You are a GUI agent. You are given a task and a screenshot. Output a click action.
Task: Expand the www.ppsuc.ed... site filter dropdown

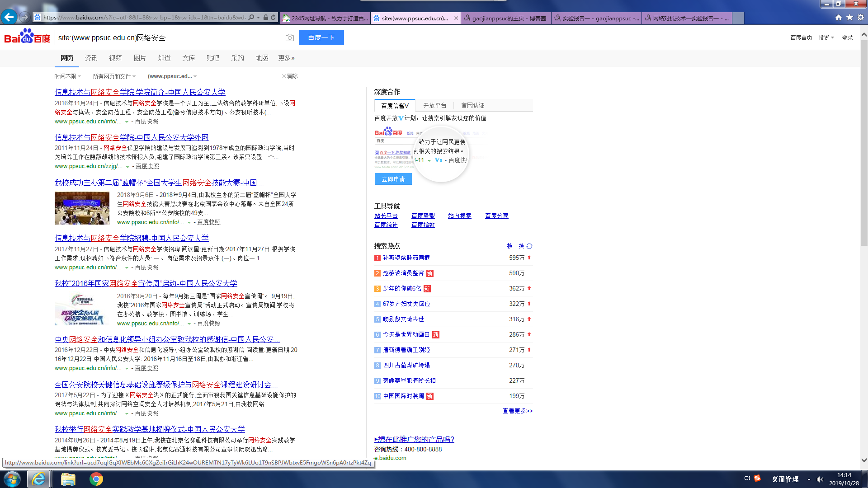pyautogui.click(x=172, y=76)
